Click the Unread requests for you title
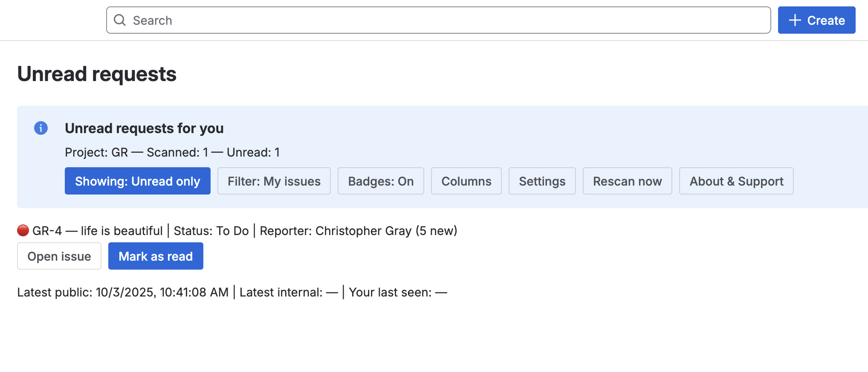This screenshot has height=372, width=868. pyautogui.click(x=144, y=128)
